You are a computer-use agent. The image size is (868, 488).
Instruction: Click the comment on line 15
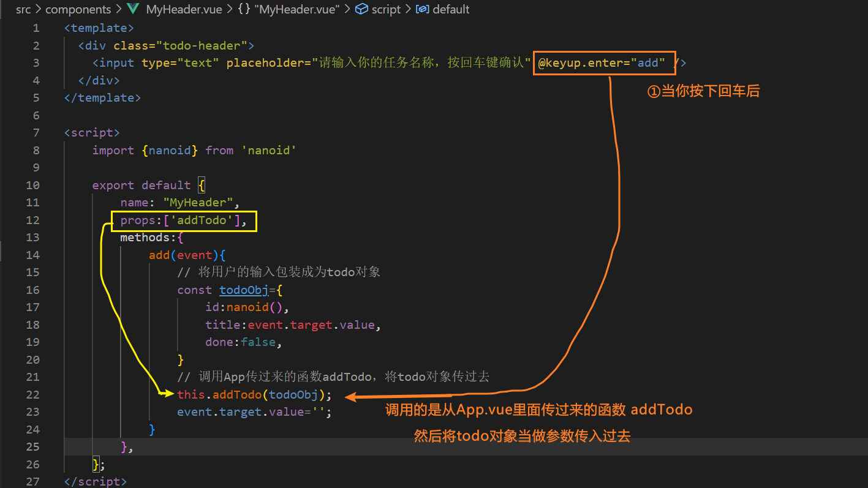pos(279,272)
